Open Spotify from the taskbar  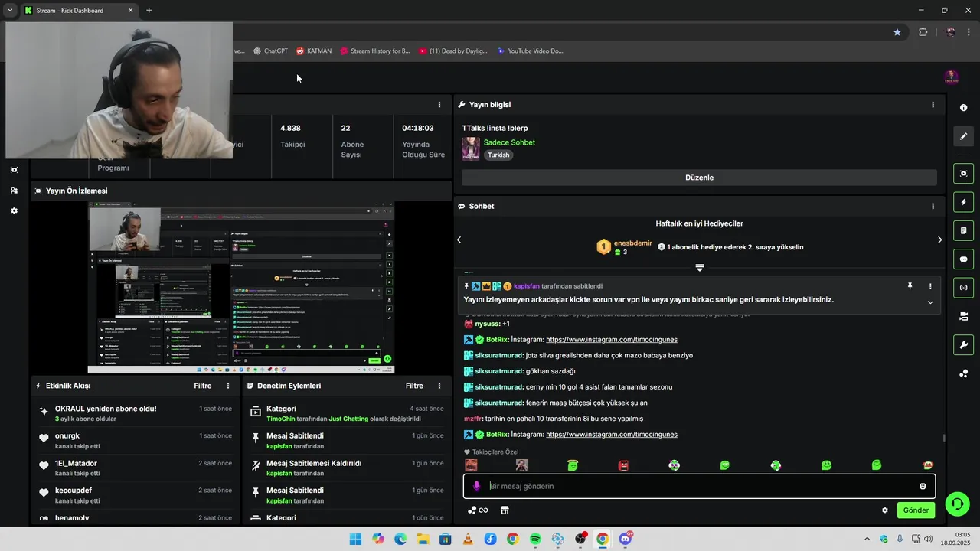point(535,539)
